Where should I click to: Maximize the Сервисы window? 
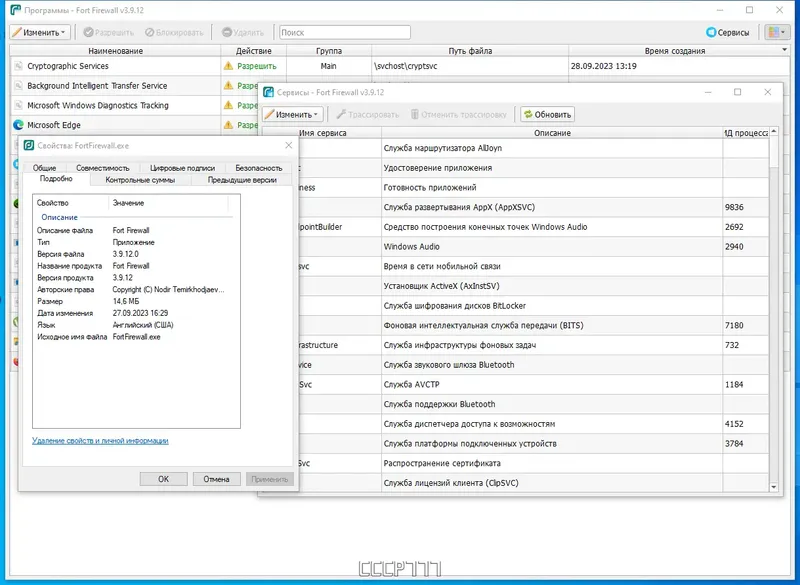click(x=737, y=92)
